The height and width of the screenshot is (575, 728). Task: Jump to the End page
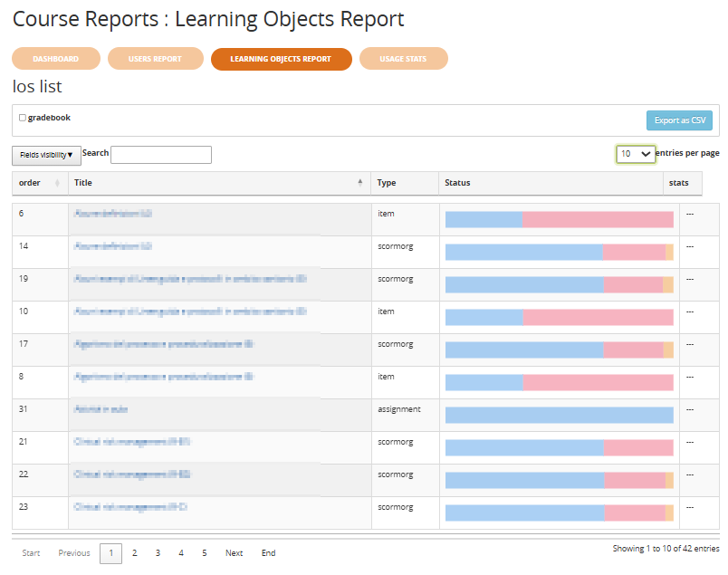click(x=269, y=553)
